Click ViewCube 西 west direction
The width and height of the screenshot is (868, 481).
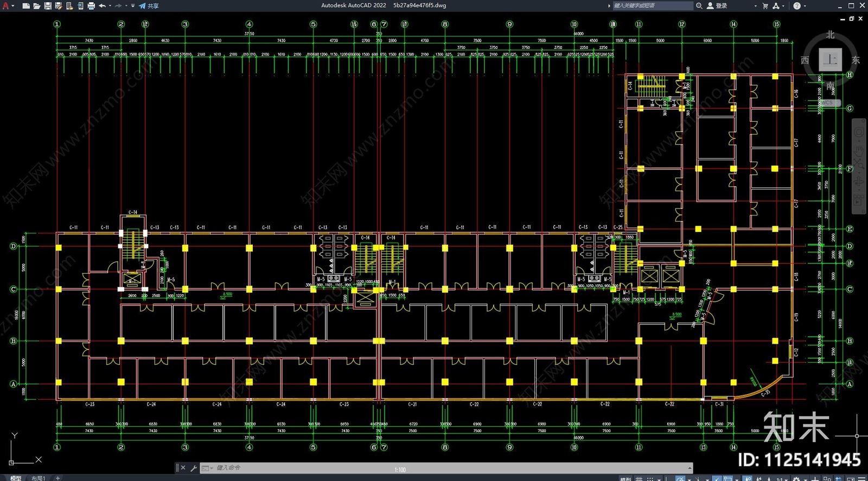(805, 60)
